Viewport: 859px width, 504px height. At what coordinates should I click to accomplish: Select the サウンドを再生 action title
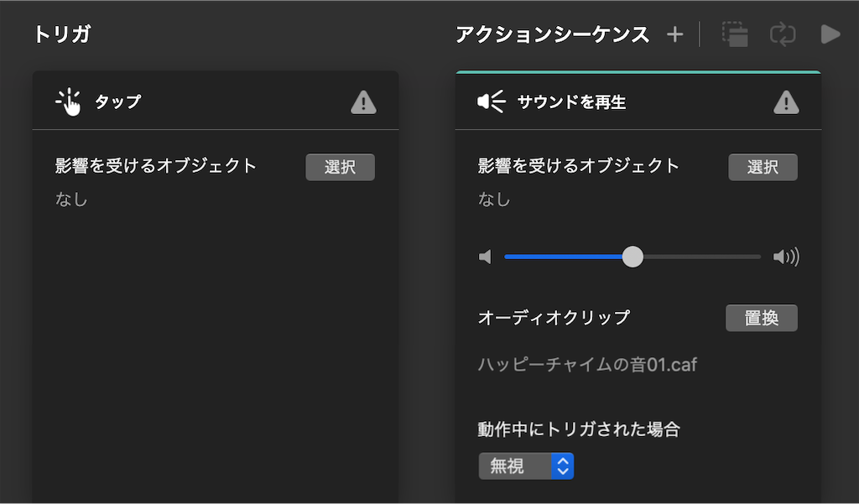click(571, 102)
